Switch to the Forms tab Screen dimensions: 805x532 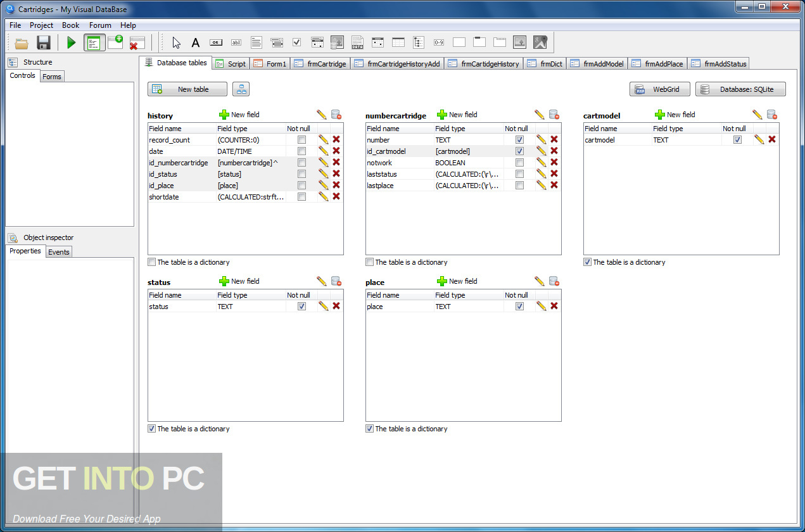[x=52, y=77]
